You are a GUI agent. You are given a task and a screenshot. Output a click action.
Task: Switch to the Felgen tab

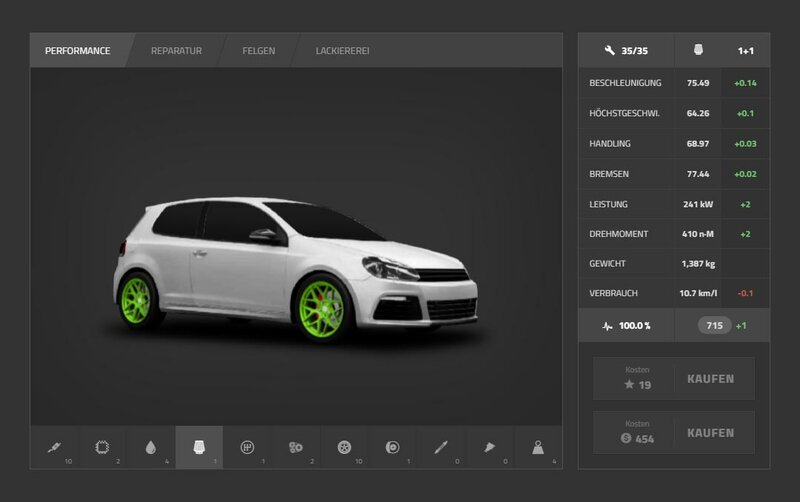[257, 50]
